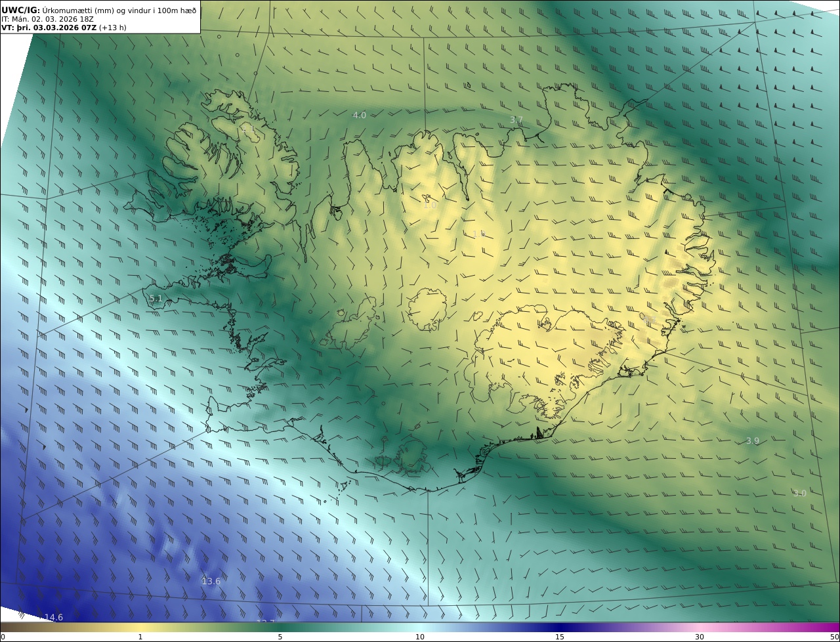Click the 13.6 precipitation value
The image size is (840, 642).
211,581
